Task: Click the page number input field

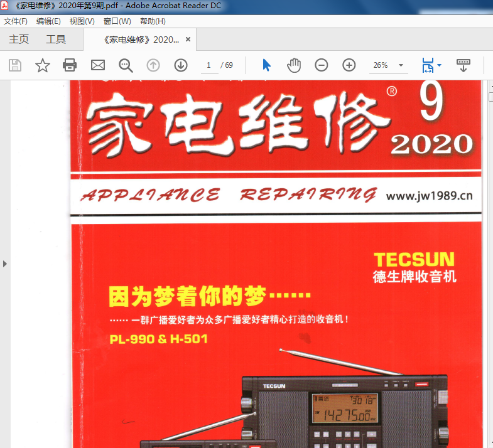Action: pos(209,65)
